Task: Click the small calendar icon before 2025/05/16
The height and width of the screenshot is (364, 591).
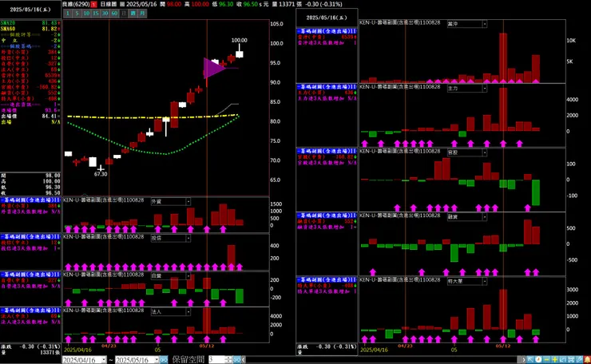Action: [122, 4]
